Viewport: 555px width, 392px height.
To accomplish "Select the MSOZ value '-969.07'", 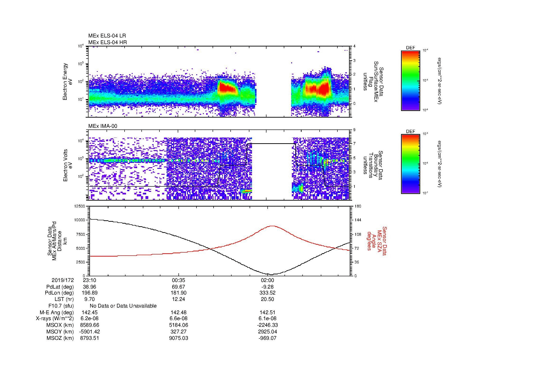I will pos(268,338).
